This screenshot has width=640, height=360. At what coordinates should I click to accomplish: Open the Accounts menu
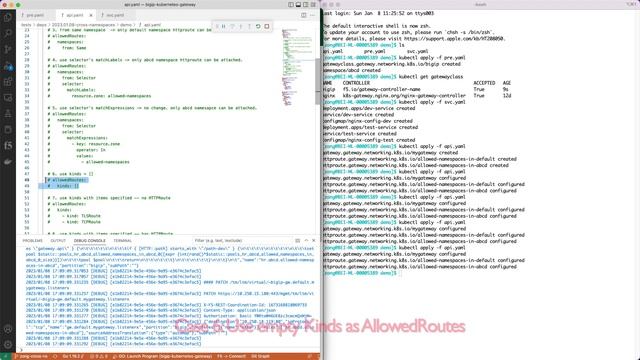(8, 329)
